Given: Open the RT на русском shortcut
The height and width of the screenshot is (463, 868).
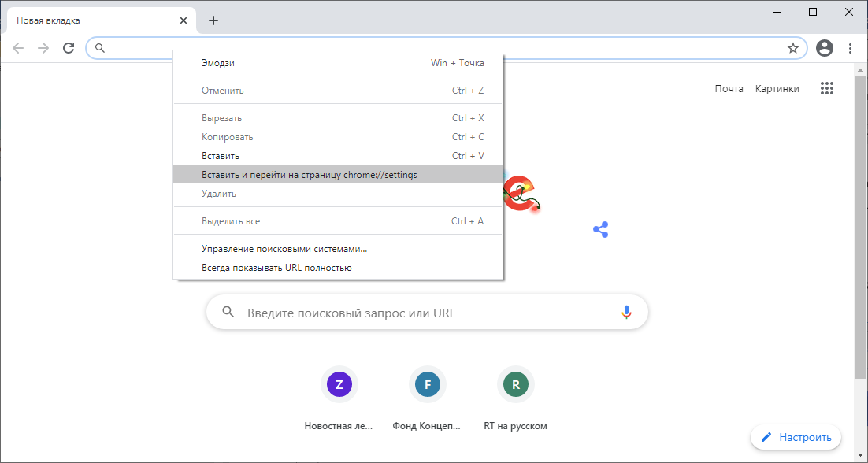Looking at the screenshot, I should pos(515,385).
